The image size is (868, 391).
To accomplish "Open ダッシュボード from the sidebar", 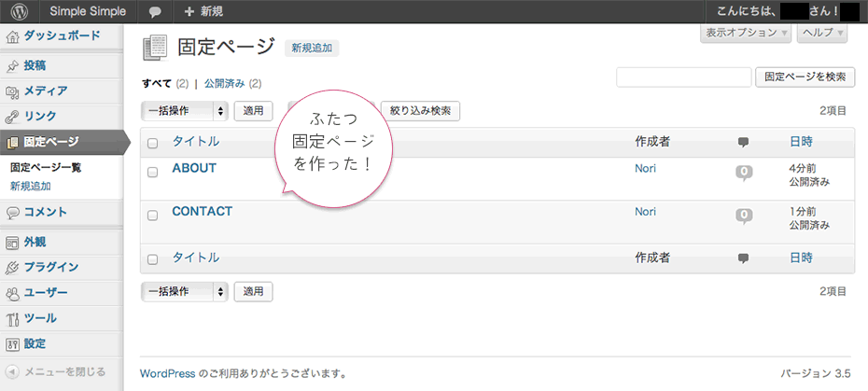I will pyautogui.click(x=62, y=36).
